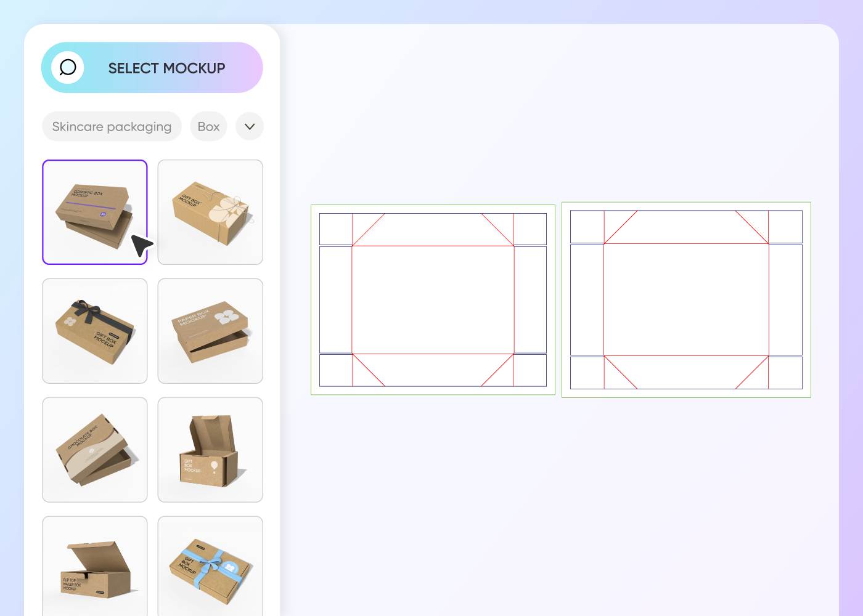Select the open-lid Gift Box Mockup

pos(210,449)
